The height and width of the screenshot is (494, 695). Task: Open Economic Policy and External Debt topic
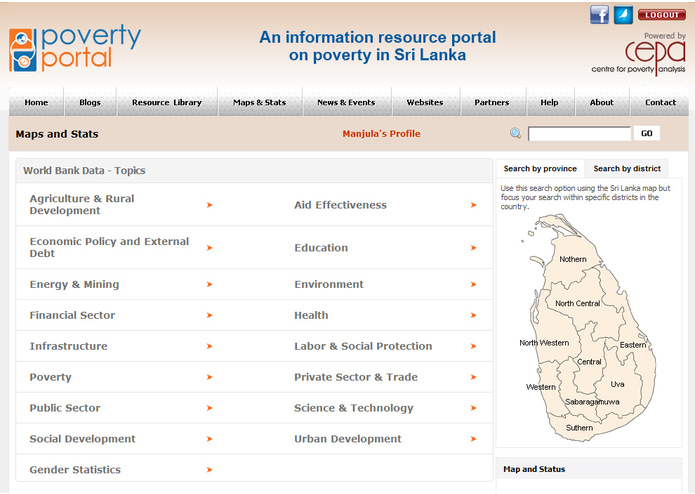(x=109, y=247)
